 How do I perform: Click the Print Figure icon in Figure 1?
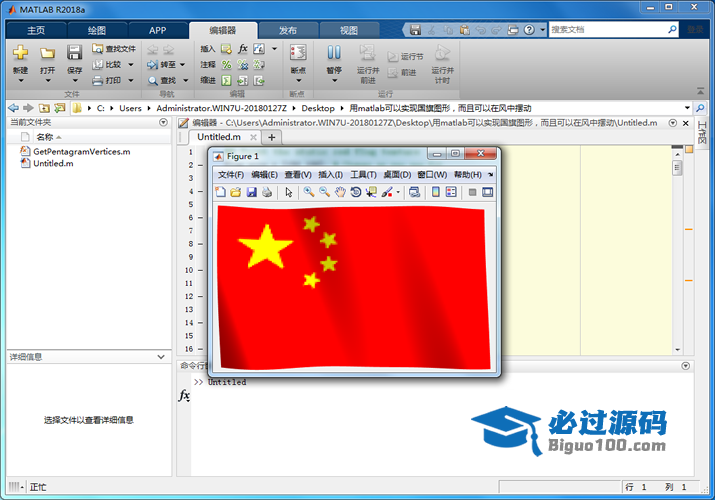click(x=267, y=192)
